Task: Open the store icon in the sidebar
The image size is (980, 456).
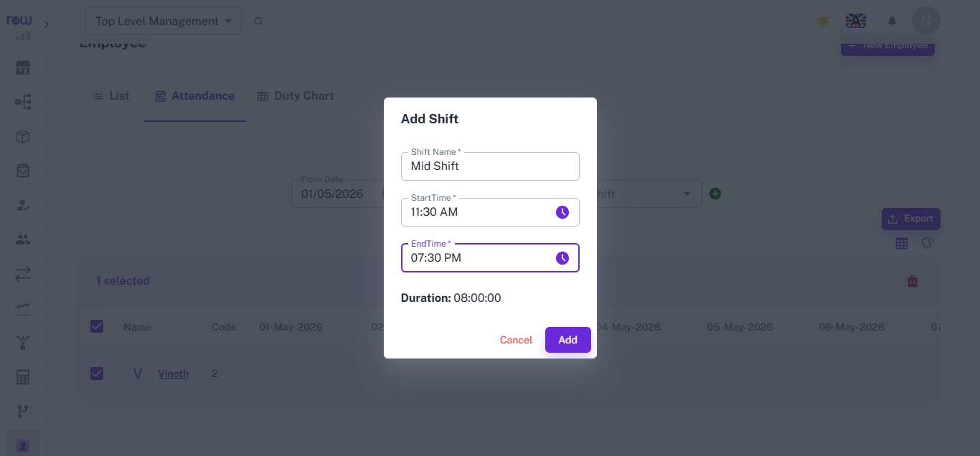Action: pyautogui.click(x=23, y=68)
